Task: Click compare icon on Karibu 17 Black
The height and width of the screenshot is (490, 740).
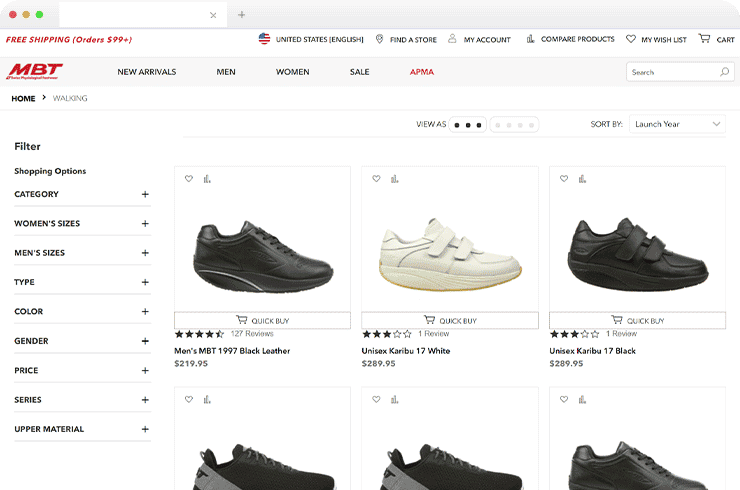Action: pyautogui.click(x=582, y=178)
